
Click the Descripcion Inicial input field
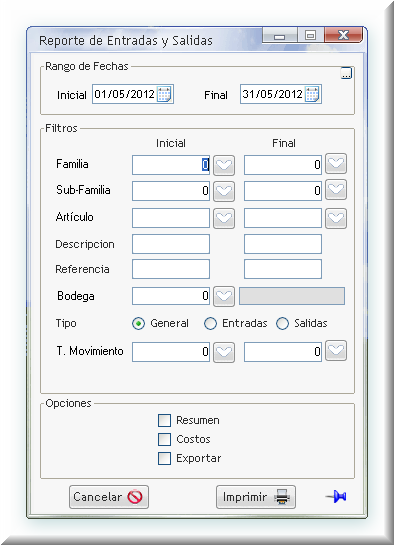[171, 244]
